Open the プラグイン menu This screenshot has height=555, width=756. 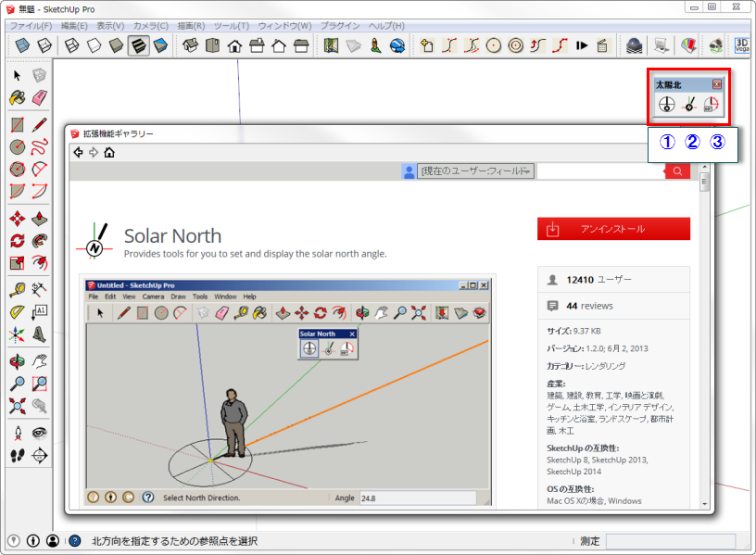point(340,25)
